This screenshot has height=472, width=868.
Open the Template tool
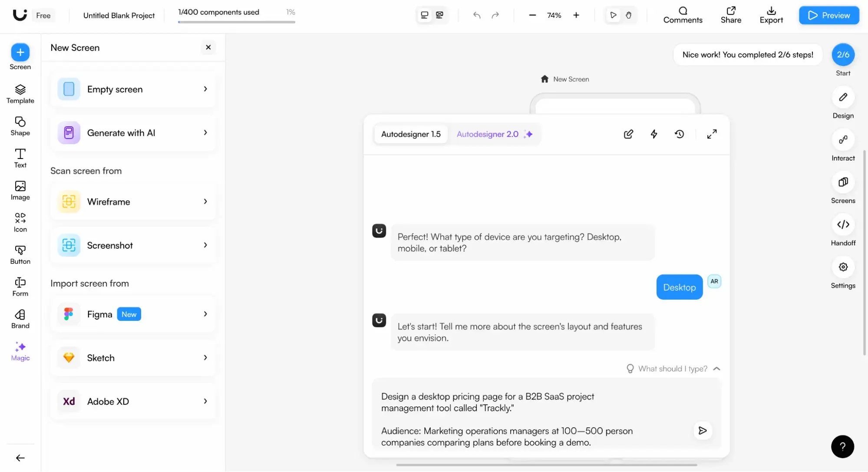[20, 94]
